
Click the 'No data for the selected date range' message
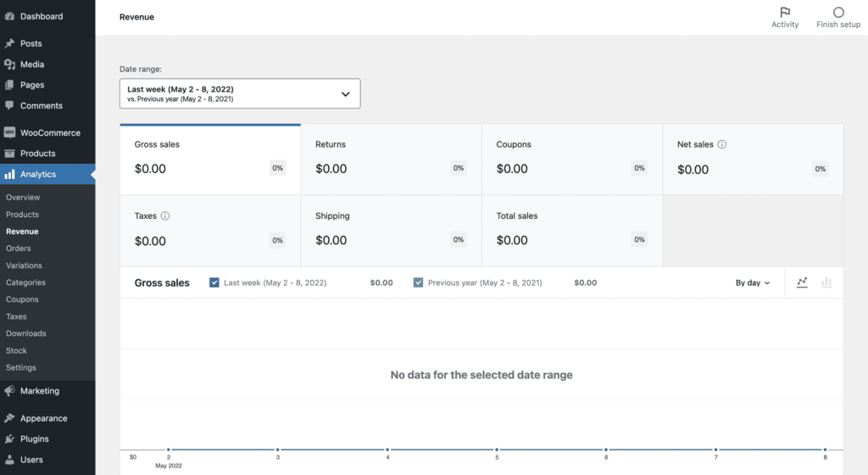click(x=481, y=375)
